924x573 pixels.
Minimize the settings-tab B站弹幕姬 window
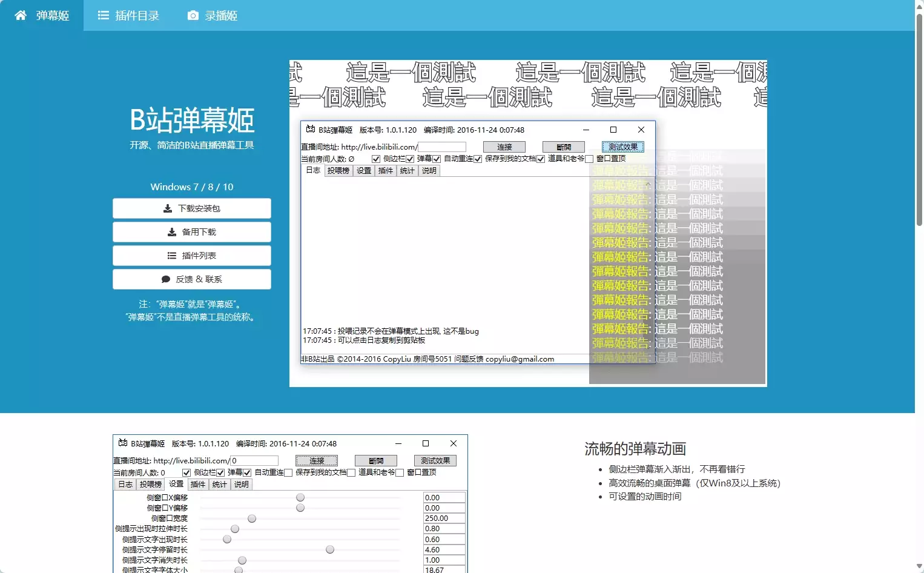[398, 443]
